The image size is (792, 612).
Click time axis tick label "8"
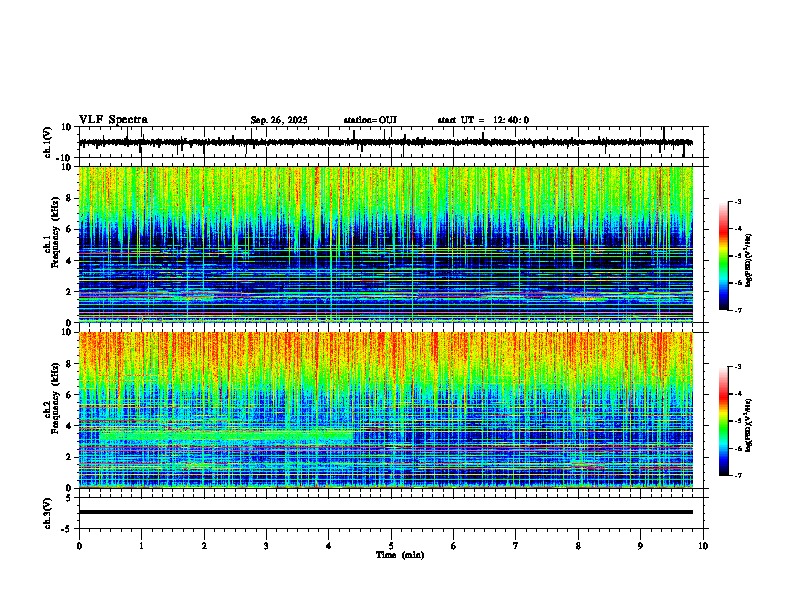point(578,546)
